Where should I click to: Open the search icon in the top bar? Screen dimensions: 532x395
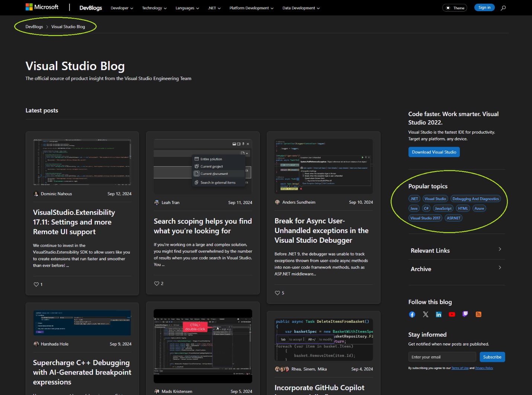[x=503, y=7]
